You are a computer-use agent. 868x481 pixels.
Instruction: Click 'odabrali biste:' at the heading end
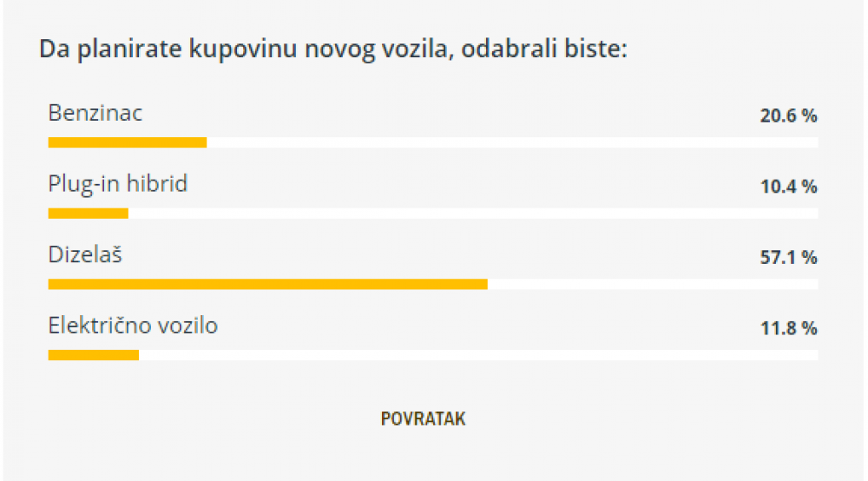(x=544, y=49)
